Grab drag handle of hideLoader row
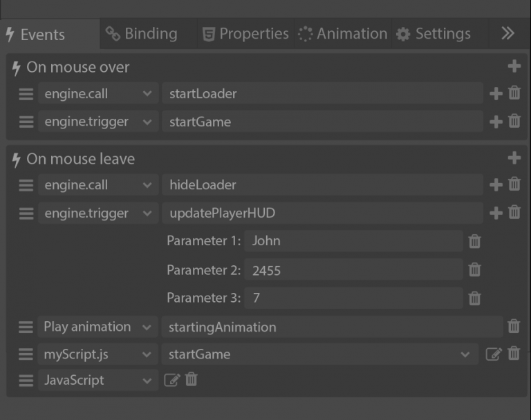 pos(26,185)
